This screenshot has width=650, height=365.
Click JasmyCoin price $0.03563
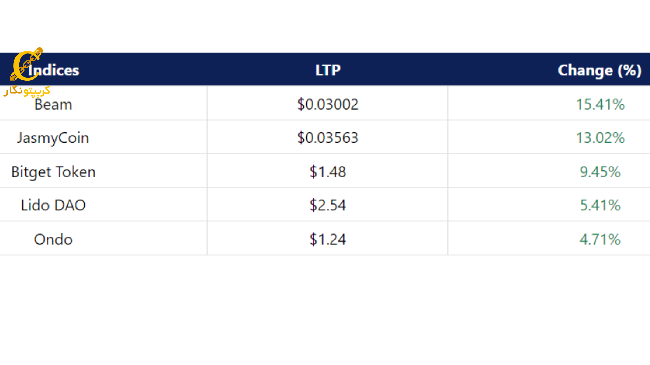tap(327, 138)
